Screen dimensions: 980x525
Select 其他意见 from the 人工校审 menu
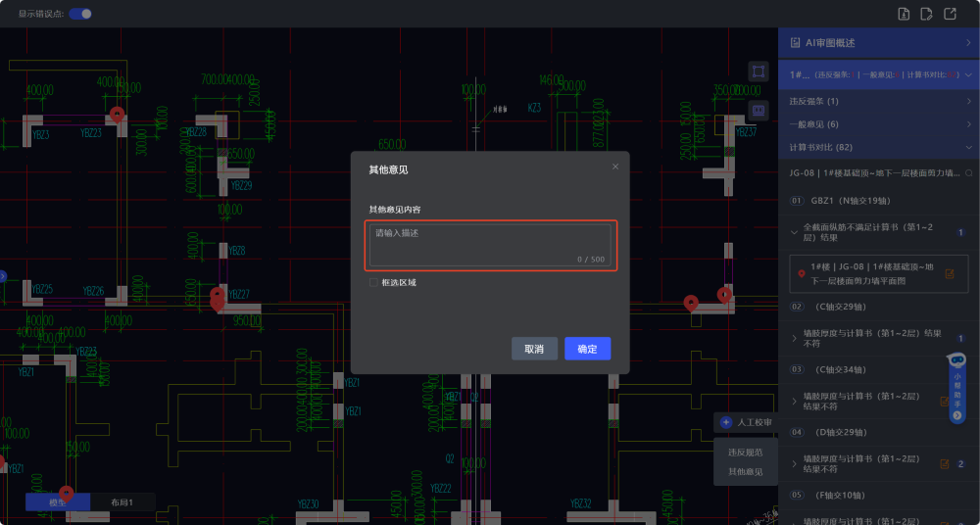(745, 472)
